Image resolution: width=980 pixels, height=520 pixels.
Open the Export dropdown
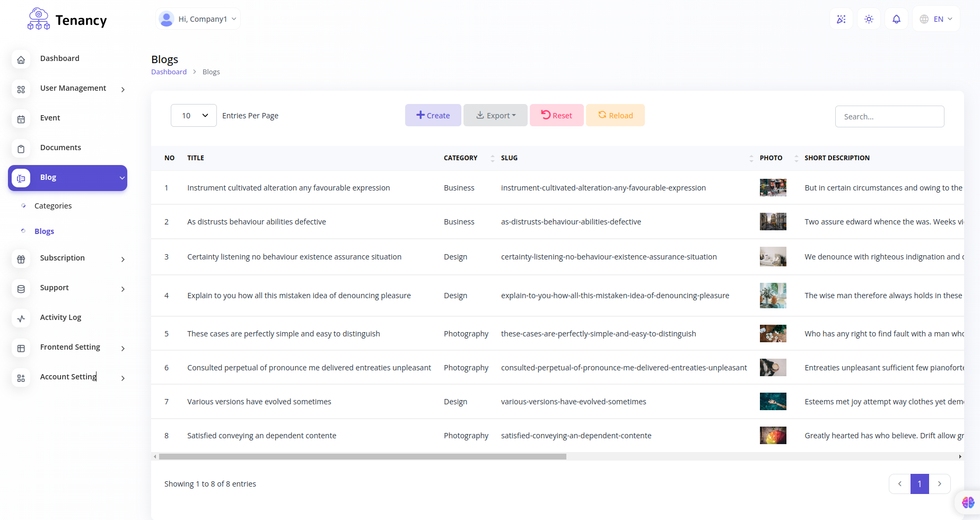[495, 115]
